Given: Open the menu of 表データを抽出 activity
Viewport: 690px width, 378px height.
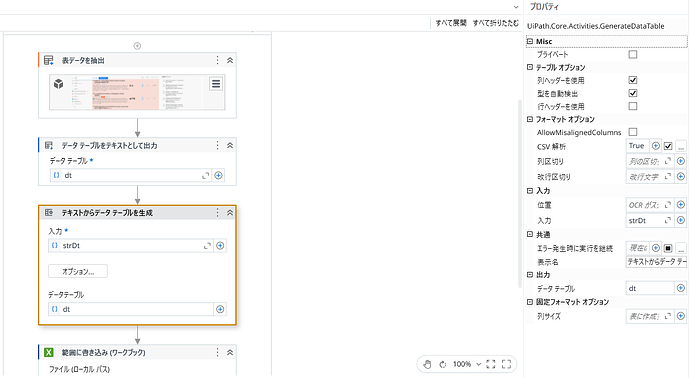Looking at the screenshot, I should tap(217, 60).
